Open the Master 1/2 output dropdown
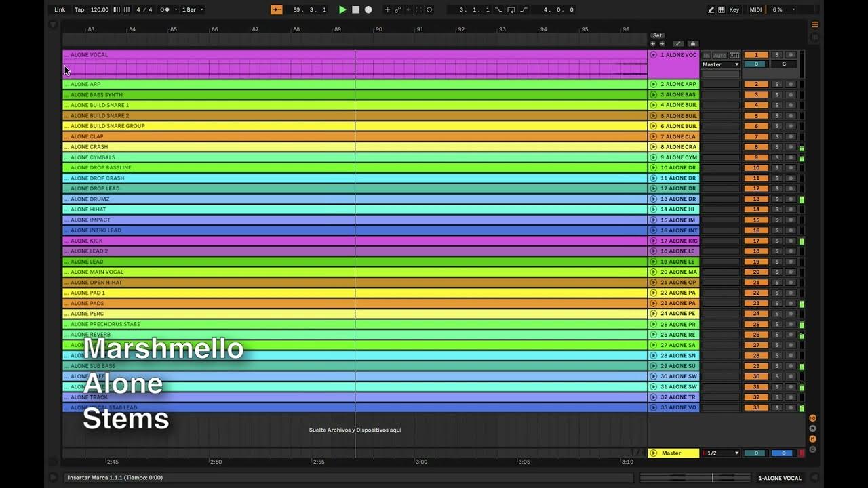 [x=720, y=453]
